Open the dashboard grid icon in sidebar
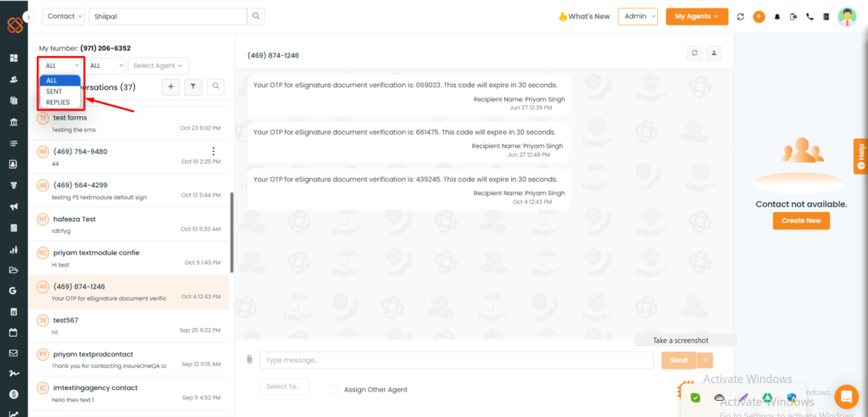Image resolution: width=868 pixels, height=417 pixels. [x=14, y=58]
